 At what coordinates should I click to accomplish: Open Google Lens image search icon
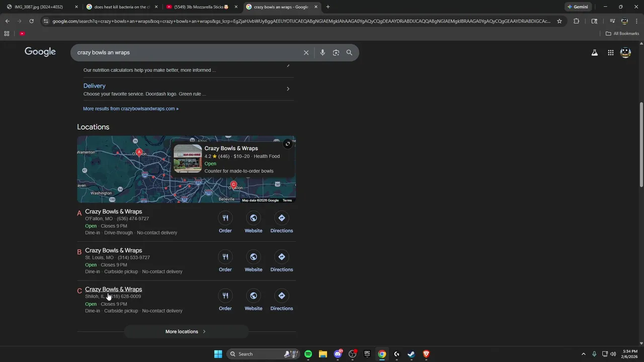pyautogui.click(x=336, y=52)
